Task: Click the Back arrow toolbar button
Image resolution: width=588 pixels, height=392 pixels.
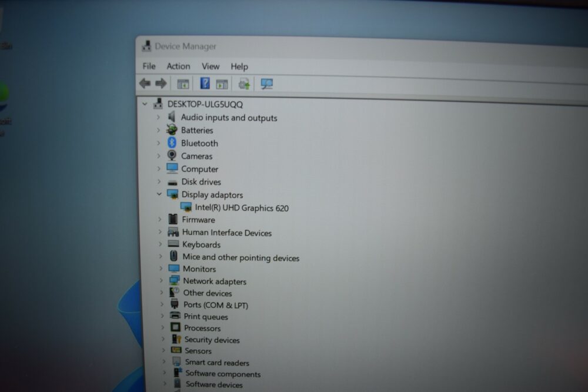Action: [145, 83]
